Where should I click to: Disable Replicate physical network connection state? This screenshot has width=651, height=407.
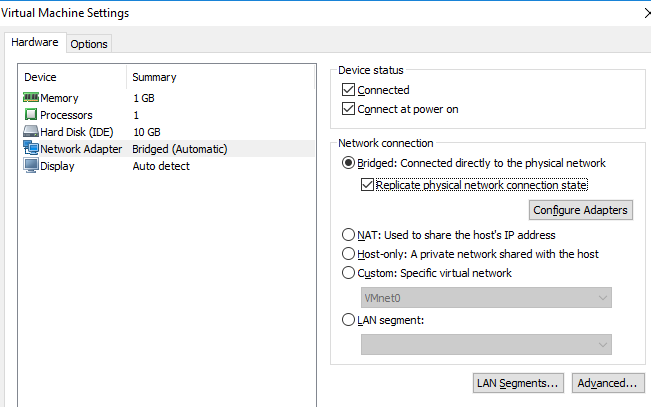[368, 185]
